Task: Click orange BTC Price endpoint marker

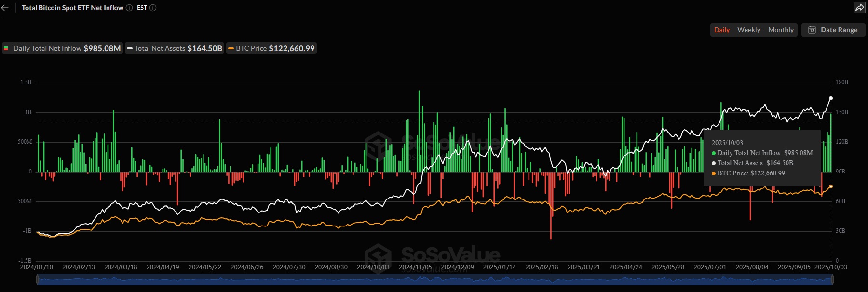Action: coord(831,186)
